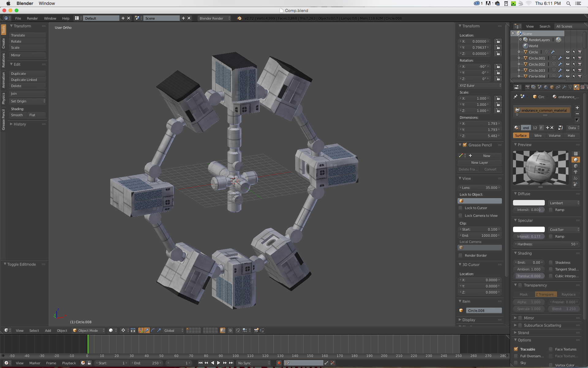
Task: Open the Render menu
Action: [x=32, y=18]
